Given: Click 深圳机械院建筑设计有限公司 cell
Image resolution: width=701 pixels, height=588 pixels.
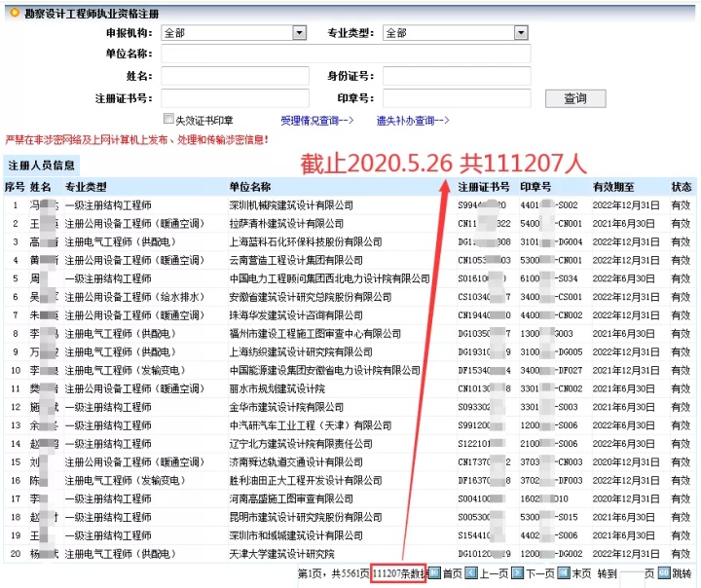Looking at the screenshot, I should (291, 205).
